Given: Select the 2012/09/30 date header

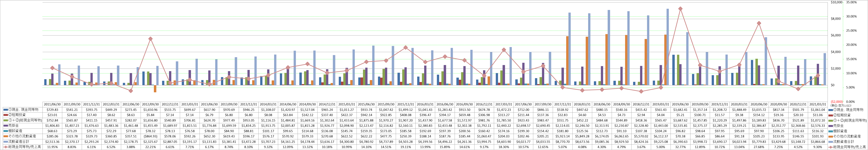Looking at the screenshot, I should [x=150, y=104].
